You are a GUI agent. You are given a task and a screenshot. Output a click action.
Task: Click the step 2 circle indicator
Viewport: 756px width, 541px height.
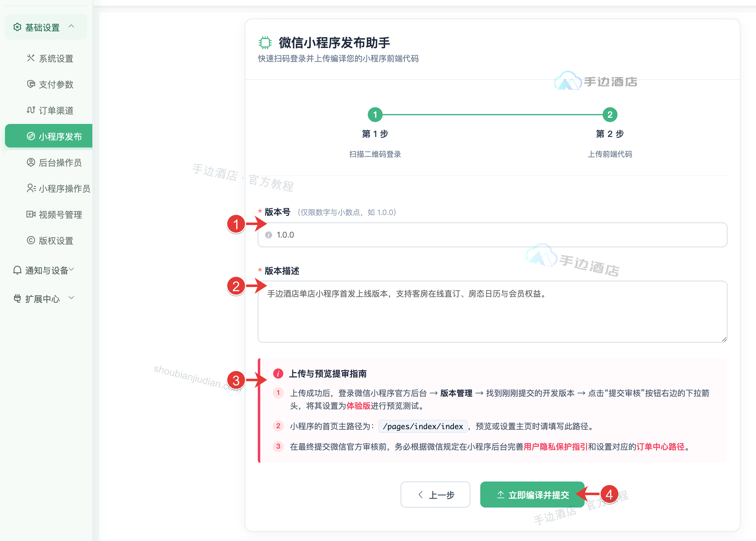[x=610, y=115]
